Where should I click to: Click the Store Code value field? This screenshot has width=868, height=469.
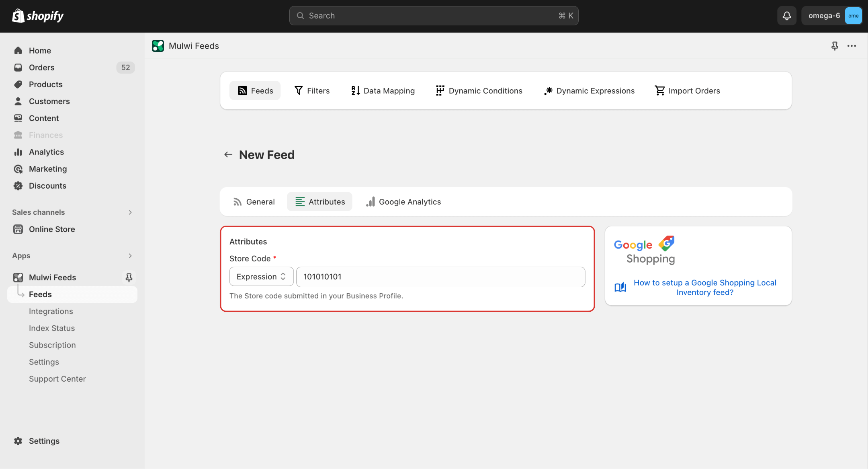pos(440,277)
